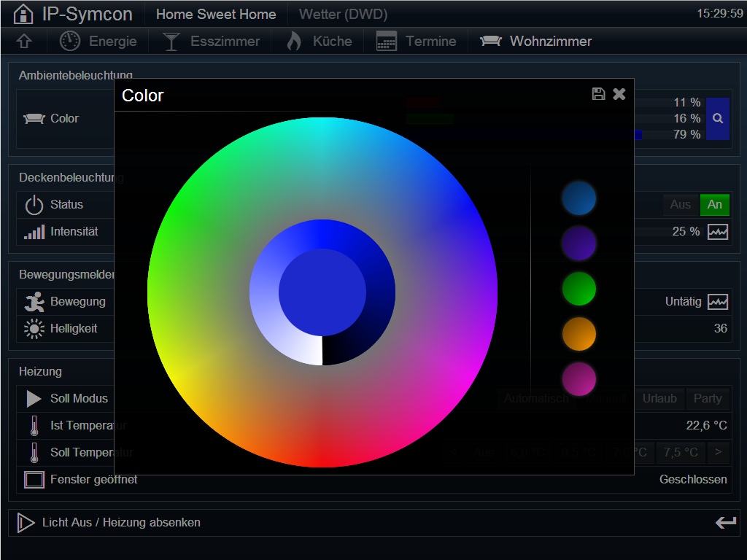Open the Energie tab
Viewport: 747px width, 560px height.
click(x=98, y=42)
